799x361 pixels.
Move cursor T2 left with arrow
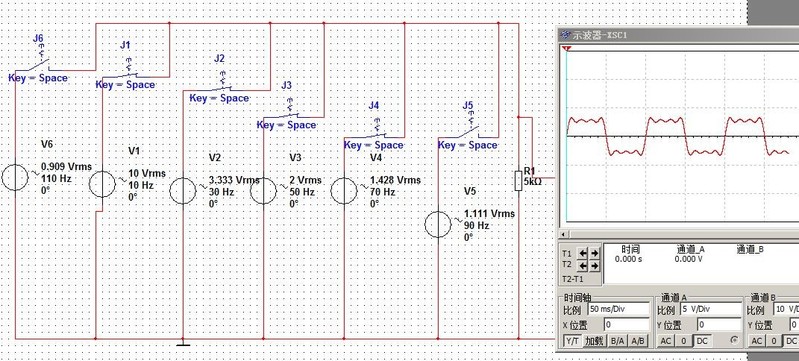(x=582, y=265)
